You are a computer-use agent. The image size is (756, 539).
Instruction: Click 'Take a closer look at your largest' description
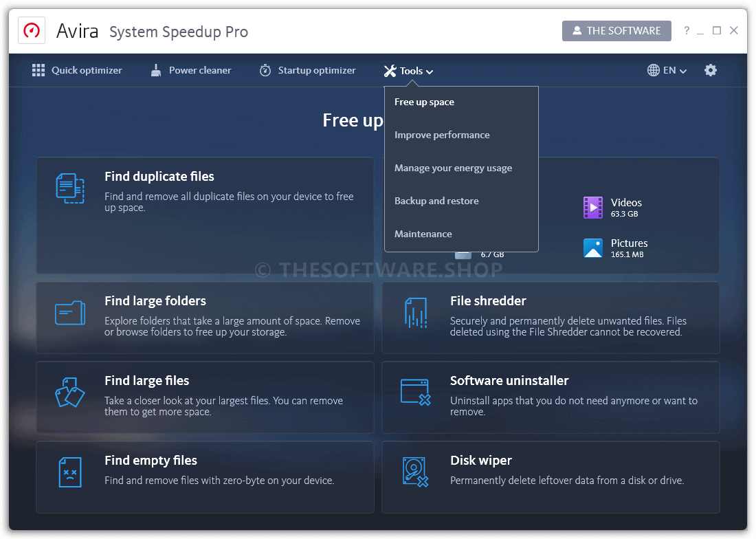pyautogui.click(x=224, y=406)
